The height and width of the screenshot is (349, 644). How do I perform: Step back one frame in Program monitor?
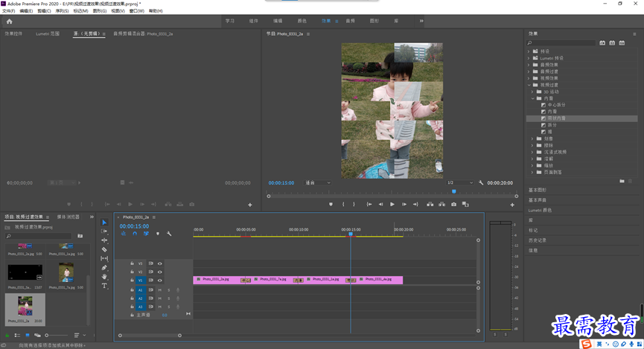pyautogui.click(x=380, y=204)
